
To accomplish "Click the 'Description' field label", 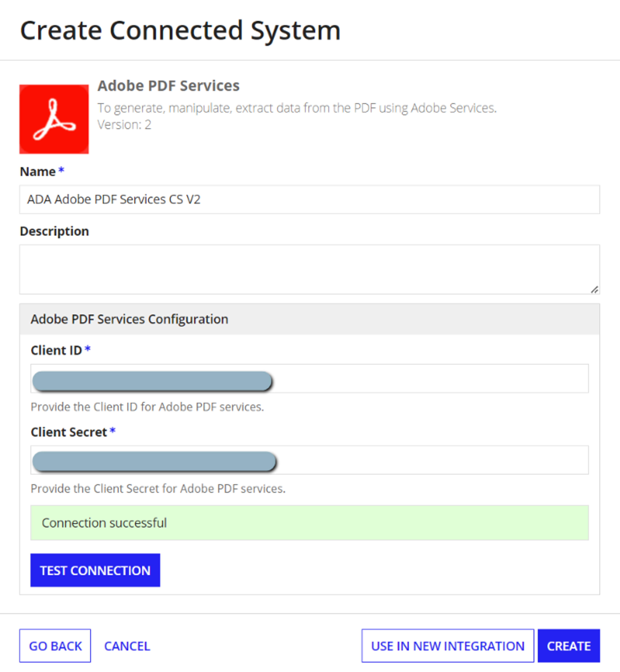I will tap(54, 231).
